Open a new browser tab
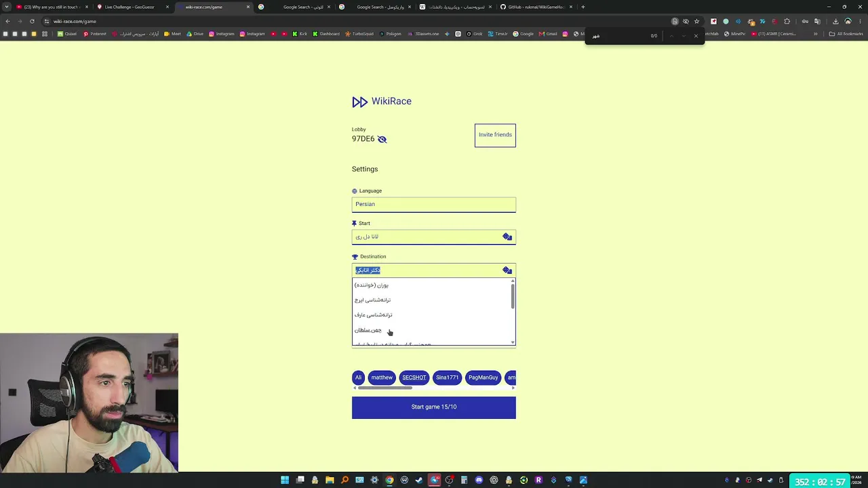Image resolution: width=868 pixels, height=488 pixels. 583,7
